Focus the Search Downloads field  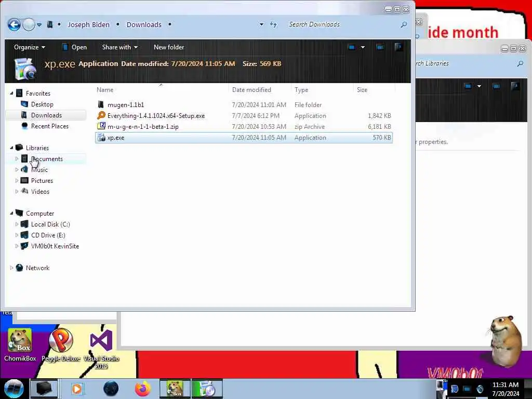[343, 24]
